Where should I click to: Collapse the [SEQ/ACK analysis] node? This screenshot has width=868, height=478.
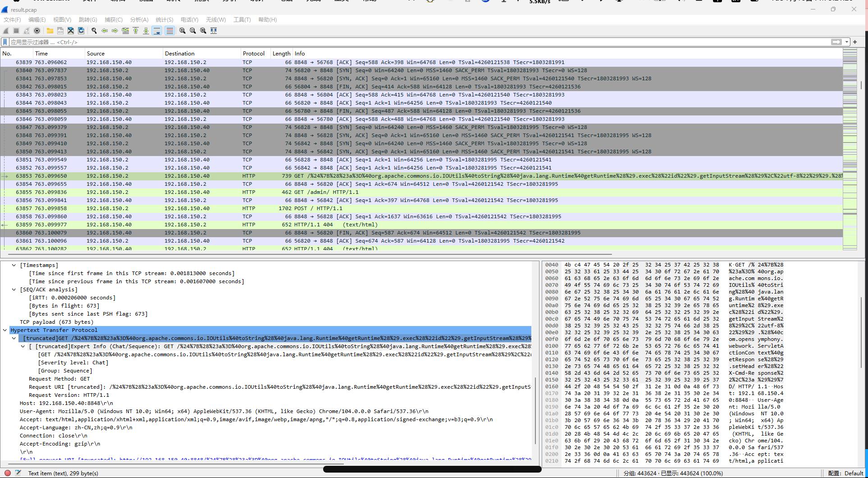(14, 290)
